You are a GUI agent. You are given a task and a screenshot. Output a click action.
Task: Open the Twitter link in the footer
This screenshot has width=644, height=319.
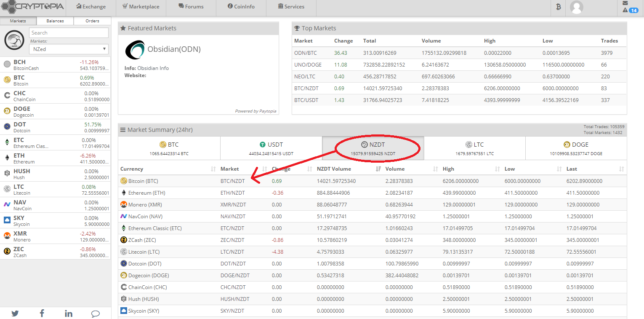coord(15,314)
